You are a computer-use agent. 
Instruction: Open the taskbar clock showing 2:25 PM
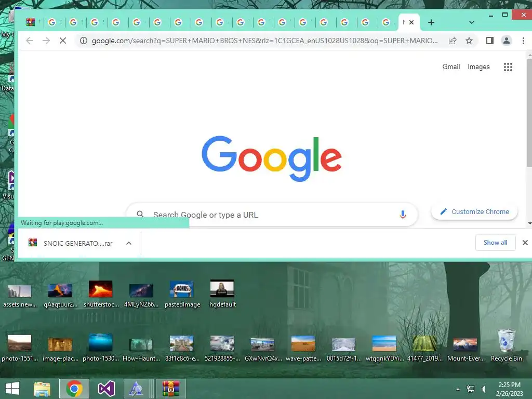point(509,389)
